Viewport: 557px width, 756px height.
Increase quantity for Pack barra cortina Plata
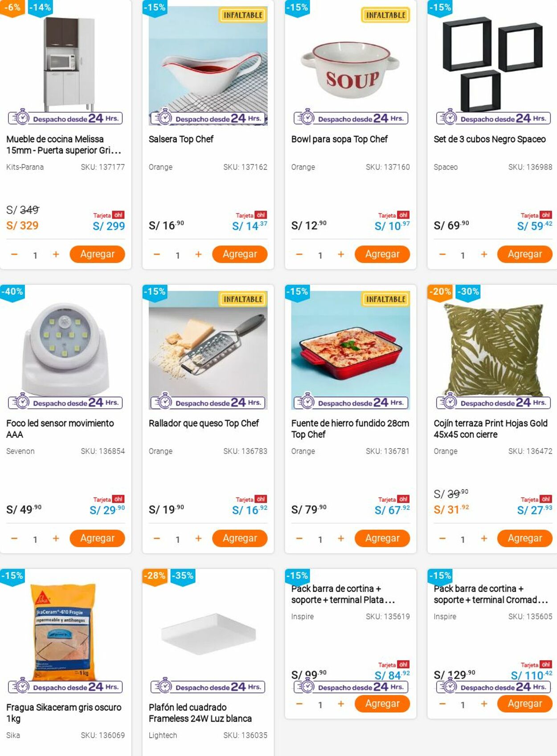(341, 704)
